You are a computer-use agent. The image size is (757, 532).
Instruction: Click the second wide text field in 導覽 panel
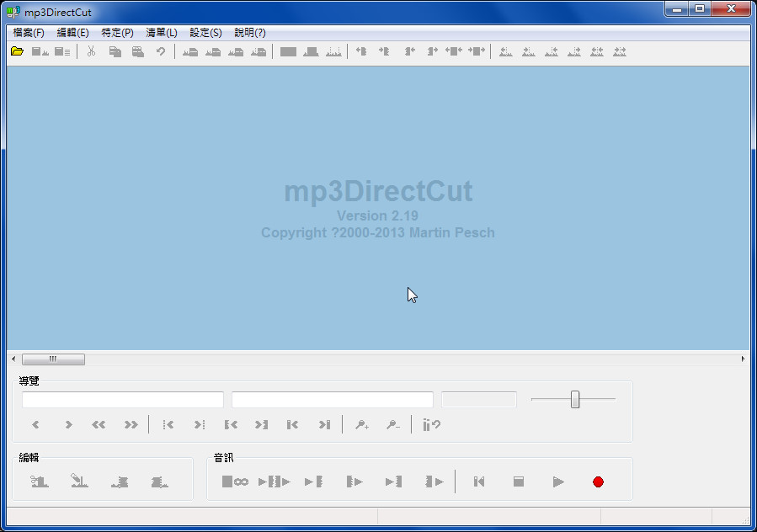333,400
